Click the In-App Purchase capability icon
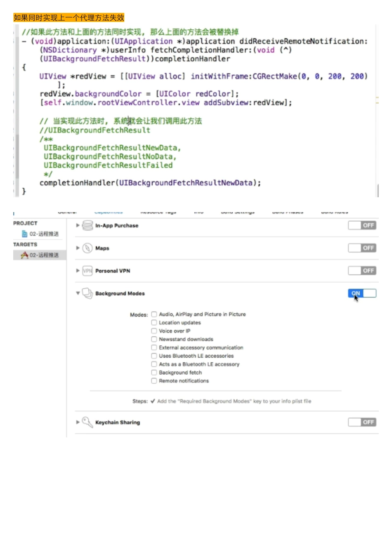The width and height of the screenshot is (392, 555). click(x=87, y=225)
